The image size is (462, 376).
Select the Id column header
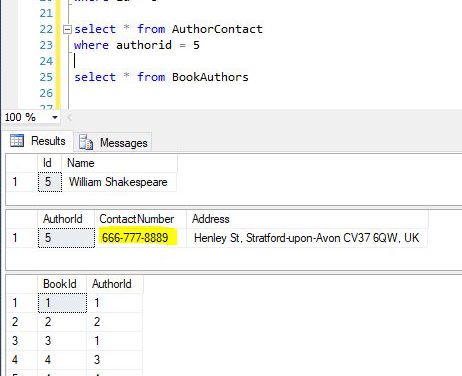click(49, 163)
